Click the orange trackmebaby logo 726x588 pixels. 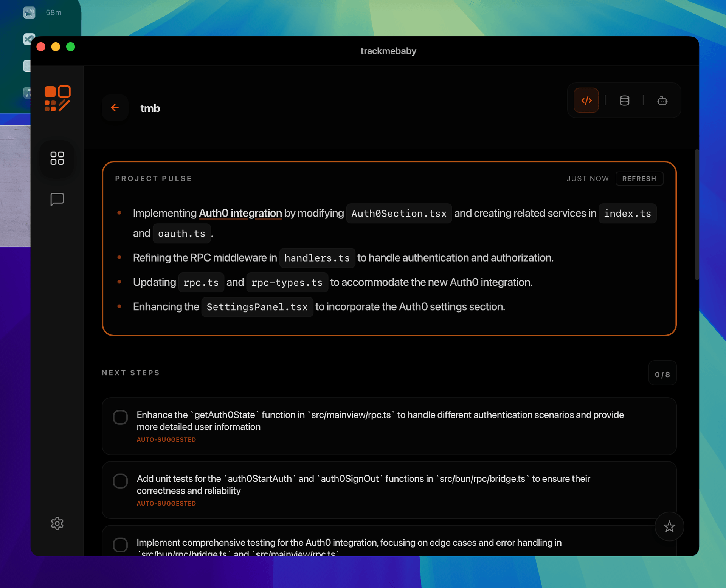pyautogui.click(x=57, y=98)
